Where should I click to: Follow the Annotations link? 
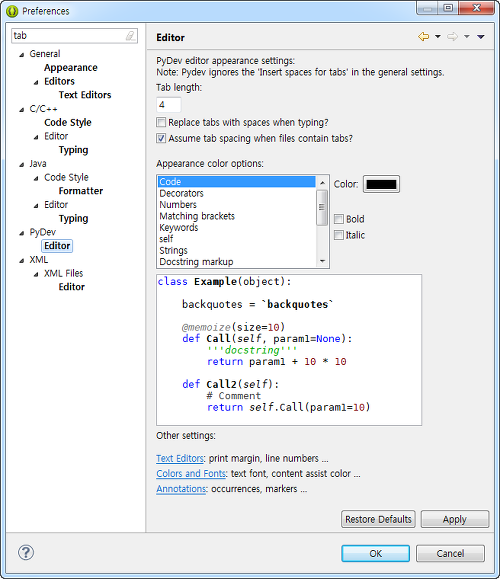click(181, 489)
